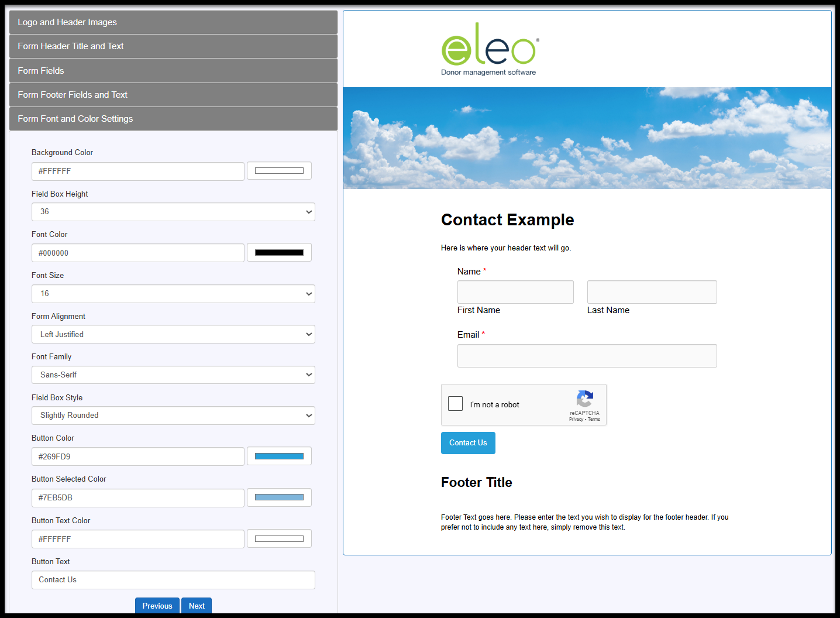
Task: Open the Button Text Color swatch picker
Action: (279, 538)
